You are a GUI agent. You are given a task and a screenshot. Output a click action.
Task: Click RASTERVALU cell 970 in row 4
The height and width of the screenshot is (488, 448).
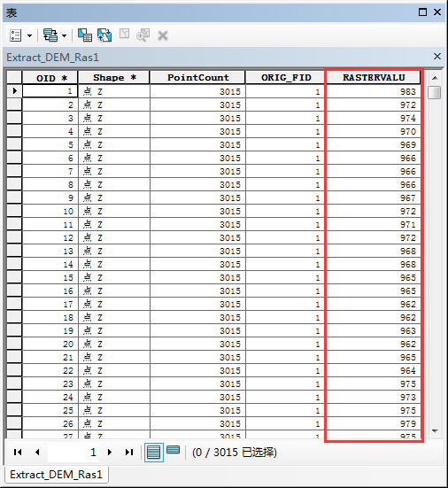[374, 131]
